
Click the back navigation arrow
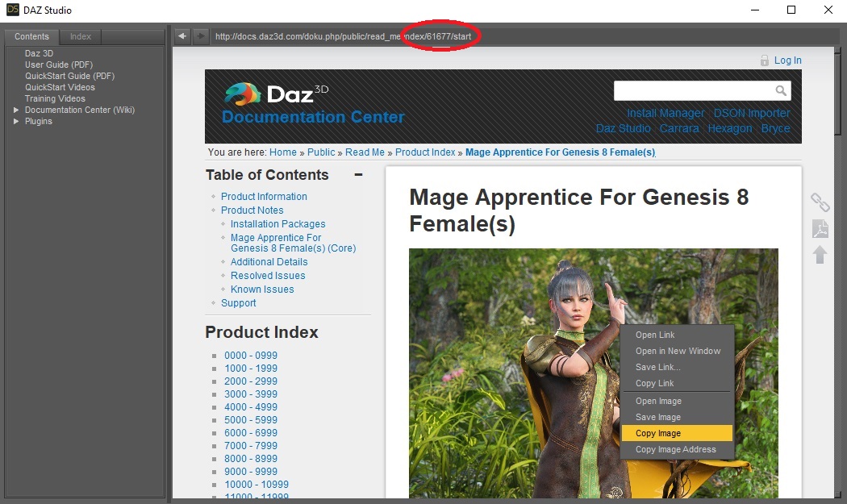point(181,35)
